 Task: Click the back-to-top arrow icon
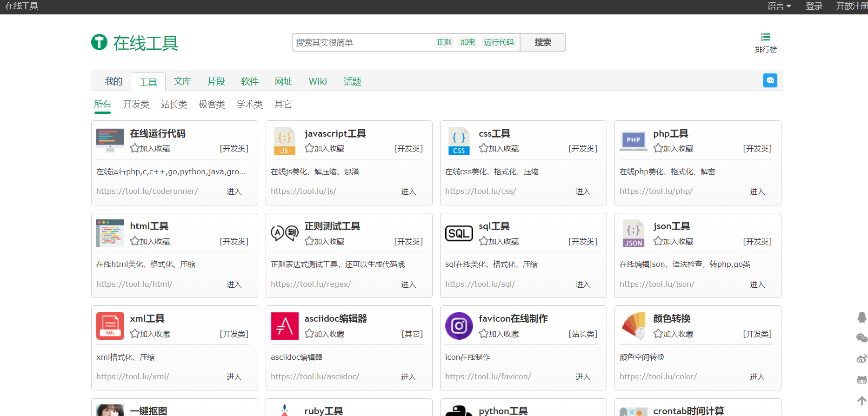[862, 401]
